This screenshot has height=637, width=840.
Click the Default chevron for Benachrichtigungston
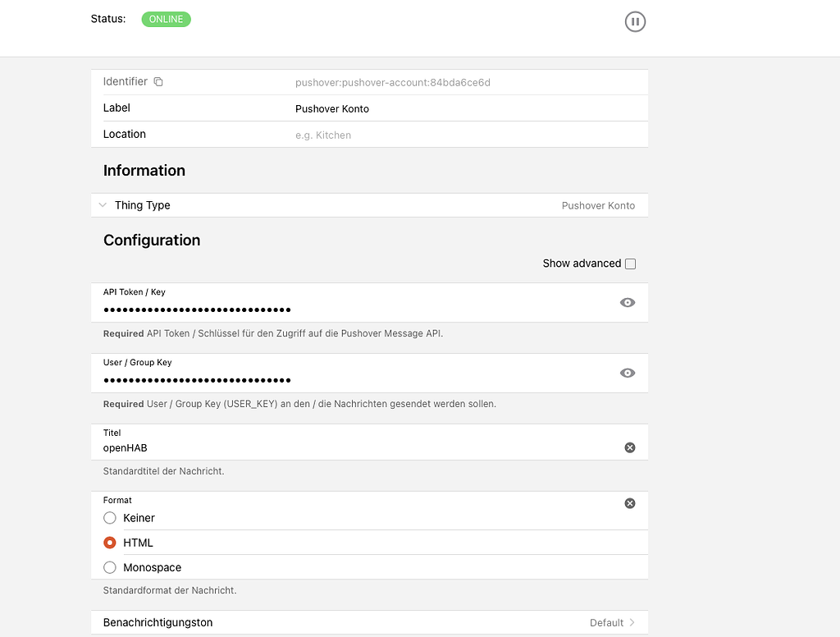click(632, 623)
